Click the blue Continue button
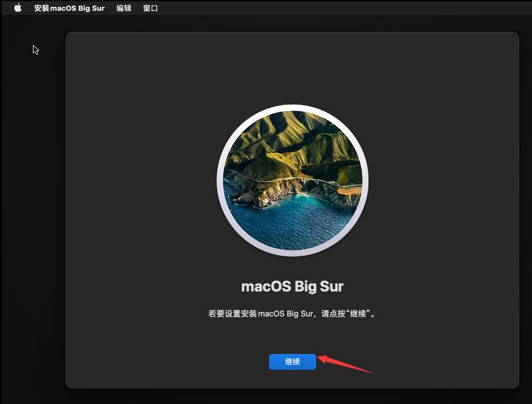Screen dimensions: 532x404 pos(292,362)
